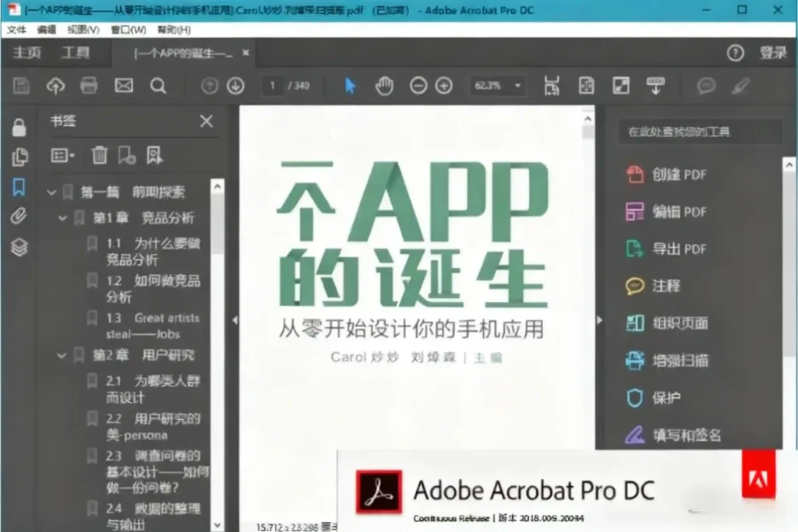Open the Layers panel from left sidebar
The width and height of the screenshot is (798, 532).
pyautogui.click(x=19, y=247)
